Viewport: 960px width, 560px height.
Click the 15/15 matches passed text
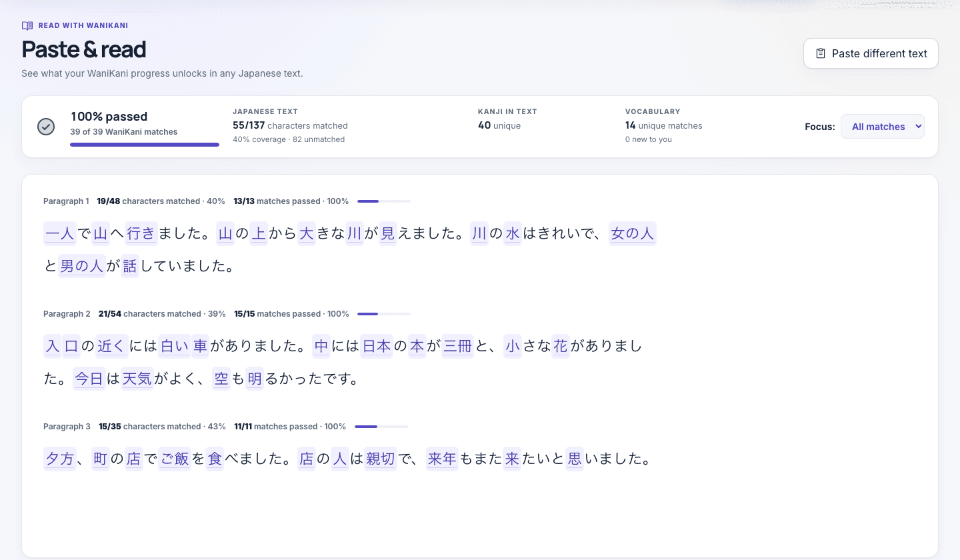pyautogui.click(x=277, y=314)
